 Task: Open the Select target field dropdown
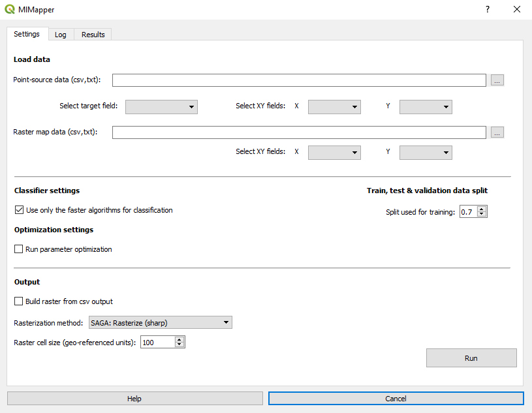pyautogui.click(x=161, y=106)
